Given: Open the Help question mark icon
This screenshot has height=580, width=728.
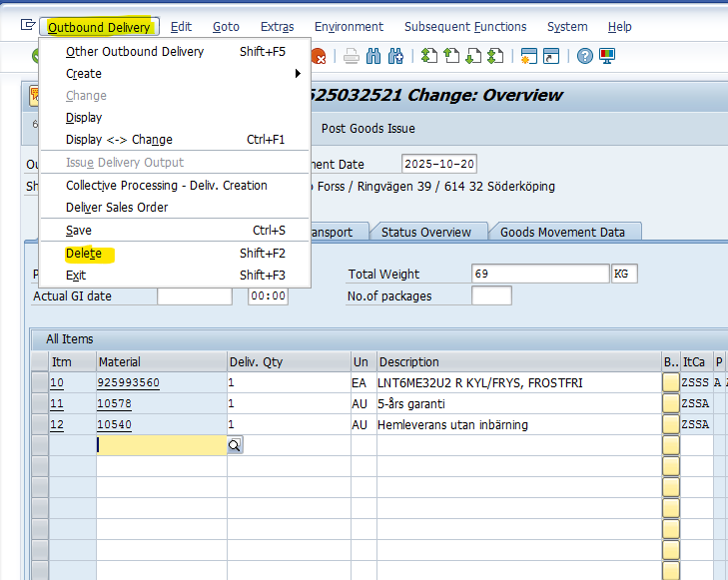Looking at the screenshot, I should pyautogui.click(x=584, y=56).
